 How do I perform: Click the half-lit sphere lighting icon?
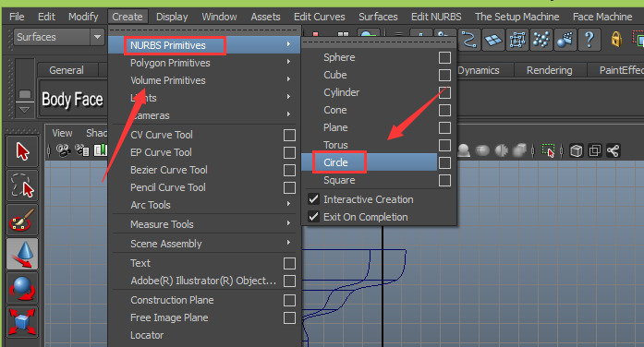[501, 150]
